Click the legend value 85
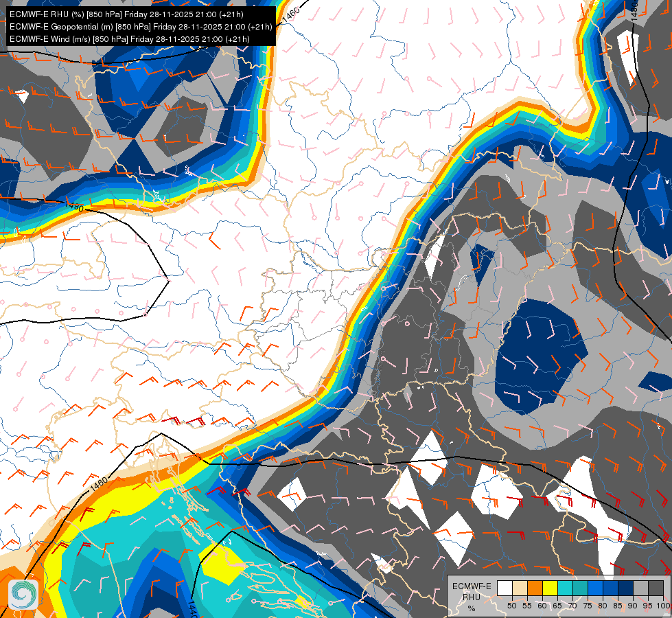 (x=618, y=606)
